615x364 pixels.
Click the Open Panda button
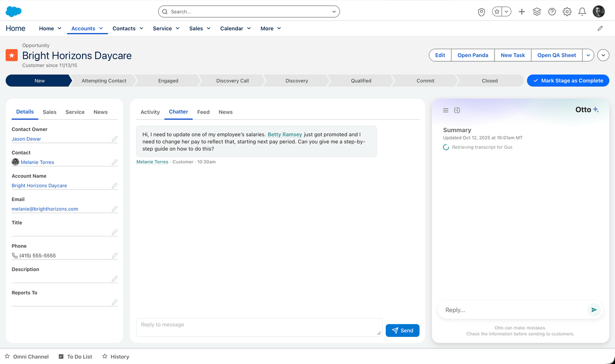point(473,55)
